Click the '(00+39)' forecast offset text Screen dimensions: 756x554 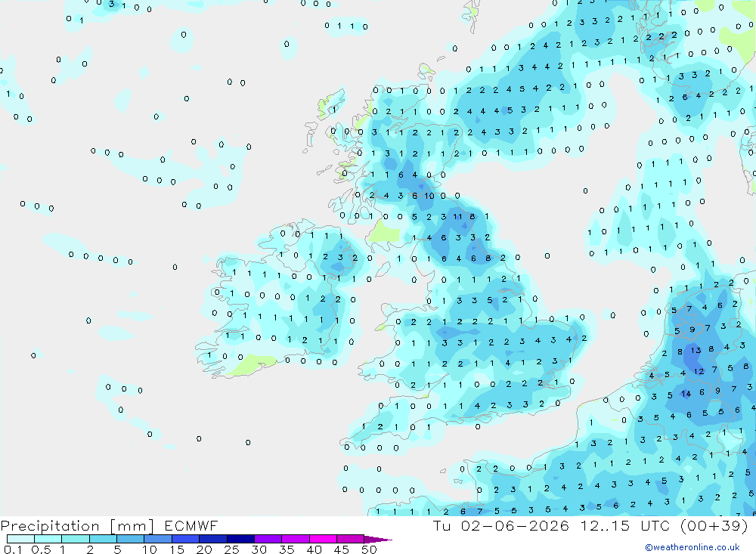point(714,526)
